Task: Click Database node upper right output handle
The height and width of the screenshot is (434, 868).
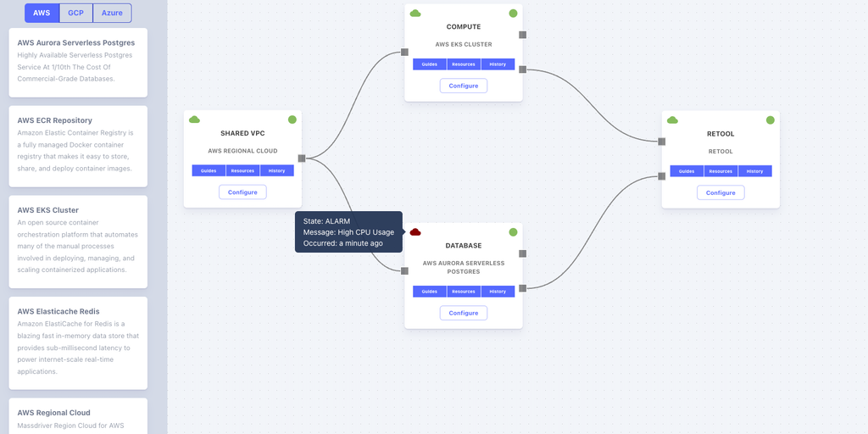Action: click(x=522, y=253)
